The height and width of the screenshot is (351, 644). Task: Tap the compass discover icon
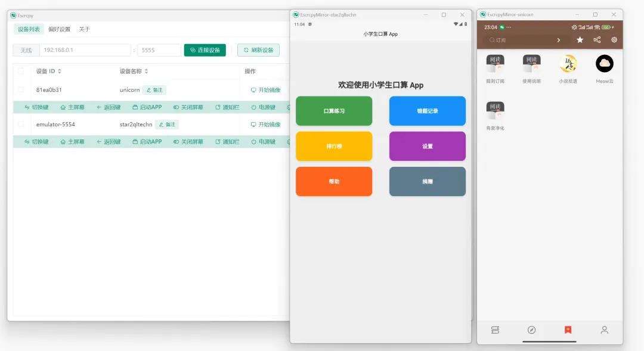click(531, 330)
